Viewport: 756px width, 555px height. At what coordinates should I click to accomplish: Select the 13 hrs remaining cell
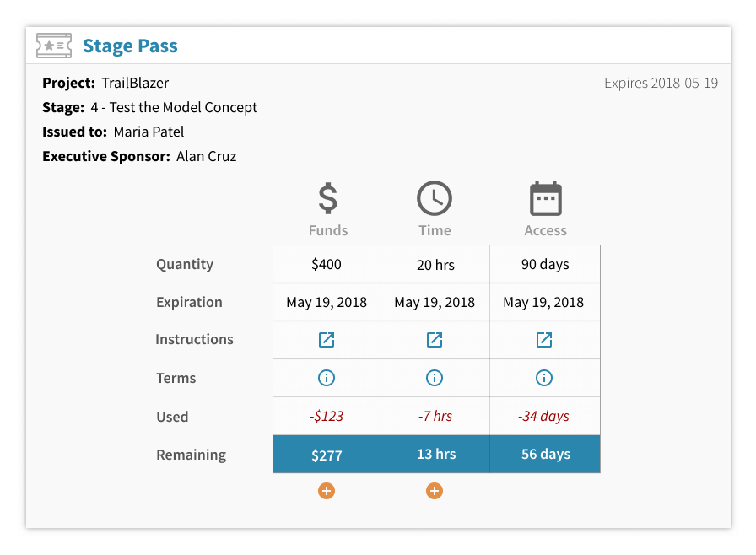pyautogui.click(x=435, y=455)
